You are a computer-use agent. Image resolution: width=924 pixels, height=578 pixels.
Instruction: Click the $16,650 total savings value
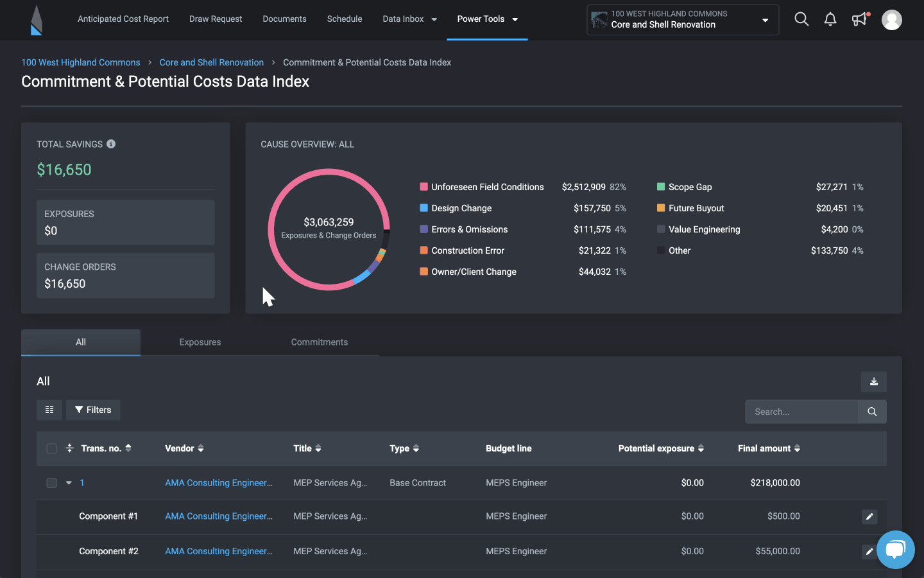tap(64, 170)
